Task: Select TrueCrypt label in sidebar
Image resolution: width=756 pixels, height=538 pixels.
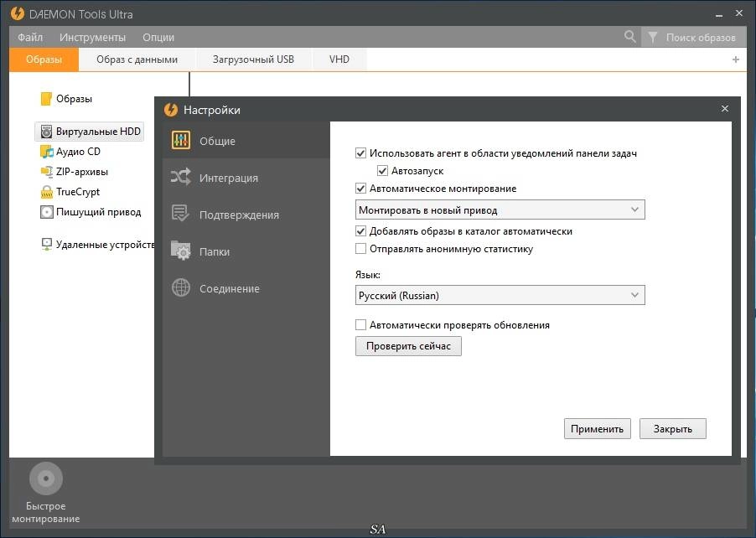Action: (x=78, y=192)
